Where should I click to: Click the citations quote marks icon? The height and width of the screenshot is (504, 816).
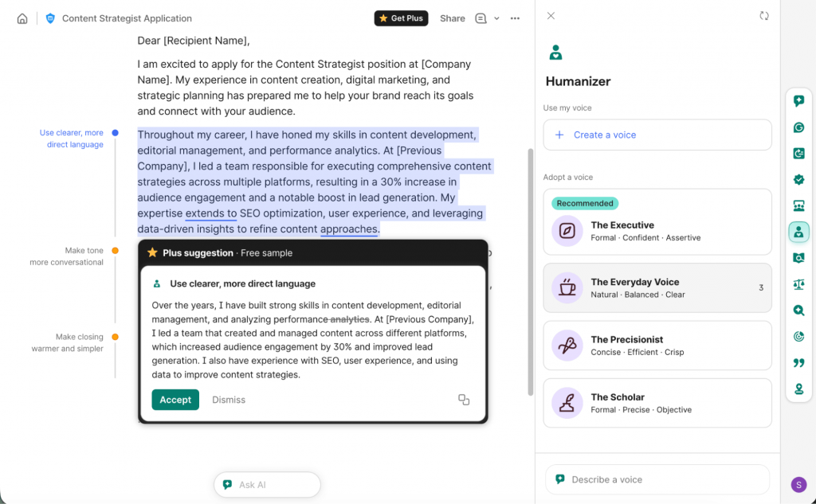point(798,362)
